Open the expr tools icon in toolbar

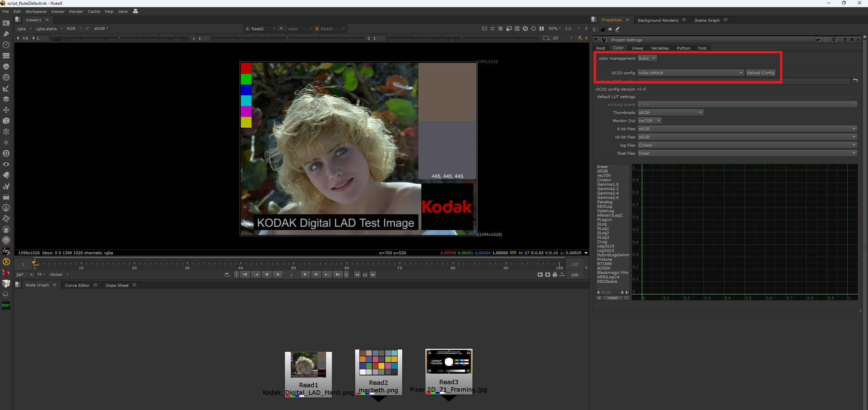[6, 305]
